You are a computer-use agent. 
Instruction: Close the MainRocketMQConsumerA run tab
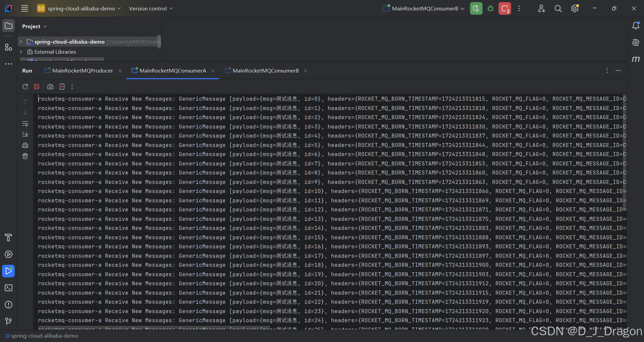point(213,71)
